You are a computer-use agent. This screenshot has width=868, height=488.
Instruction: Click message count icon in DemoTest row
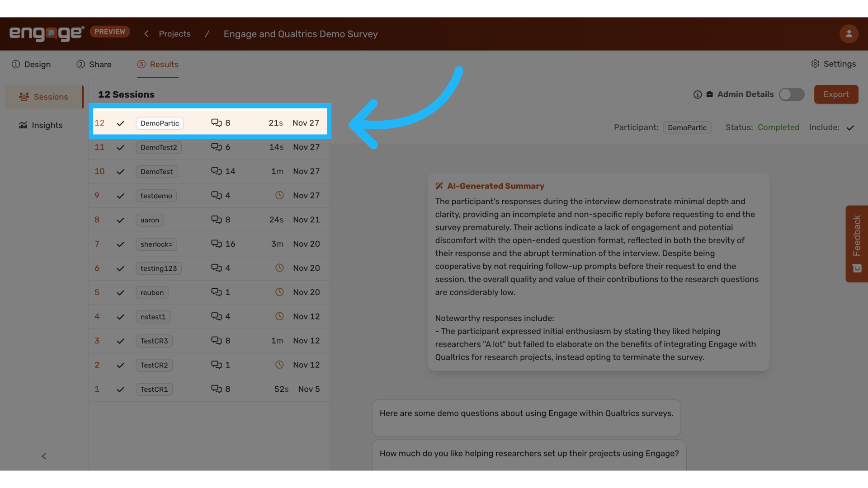click(217, 171)
